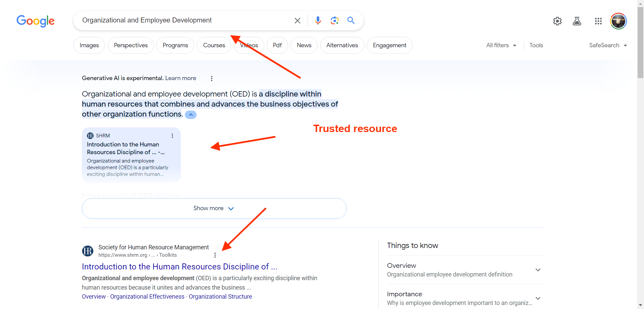644x309 pixels.
Task: Open the Quick Settings gear icon
Action: tap(557, 21)
